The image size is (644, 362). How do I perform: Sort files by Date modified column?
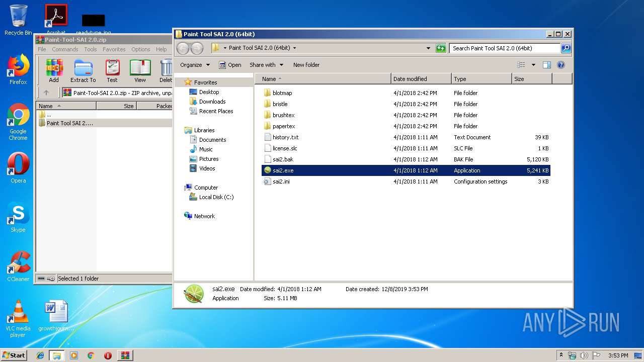pyautogui.click(x=421, y=79)
